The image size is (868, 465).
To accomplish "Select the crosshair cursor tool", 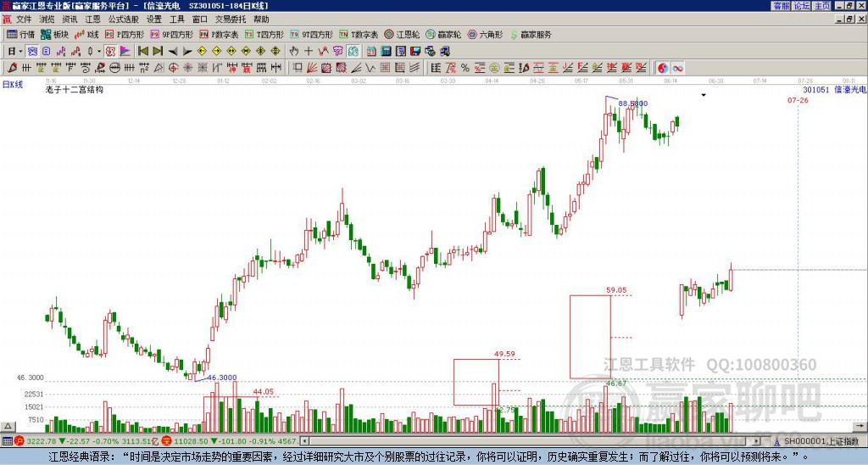I will (309, 51).
